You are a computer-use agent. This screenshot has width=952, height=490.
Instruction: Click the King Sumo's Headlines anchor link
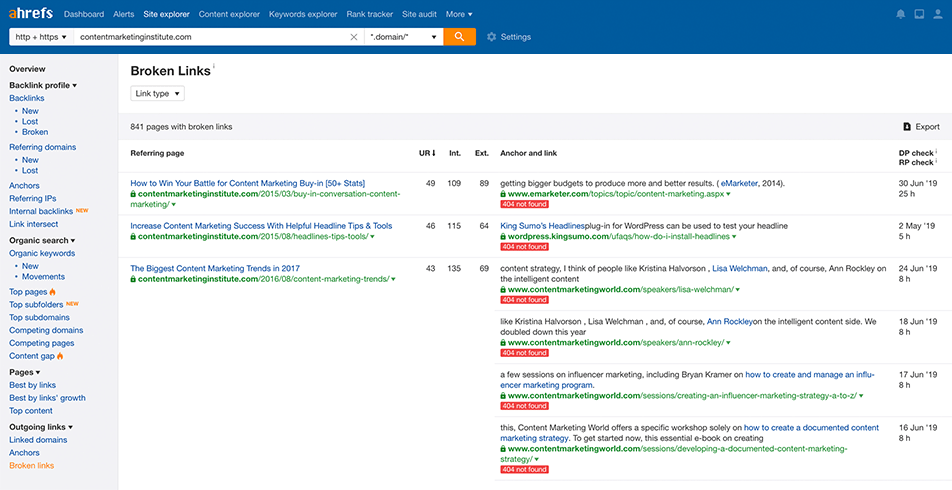542,226
